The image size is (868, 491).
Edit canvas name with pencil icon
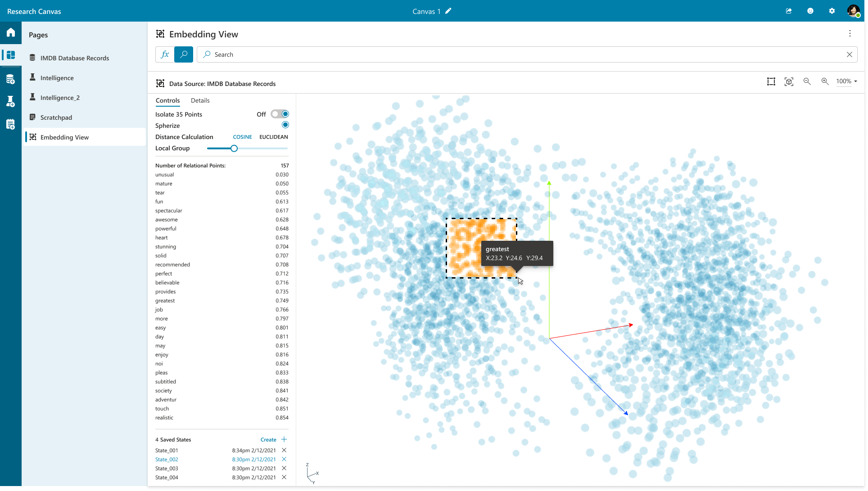448,11
